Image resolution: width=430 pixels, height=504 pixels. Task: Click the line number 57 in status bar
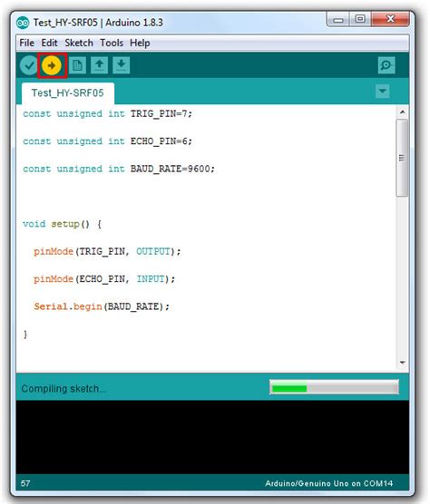click(x=25, y=483)
